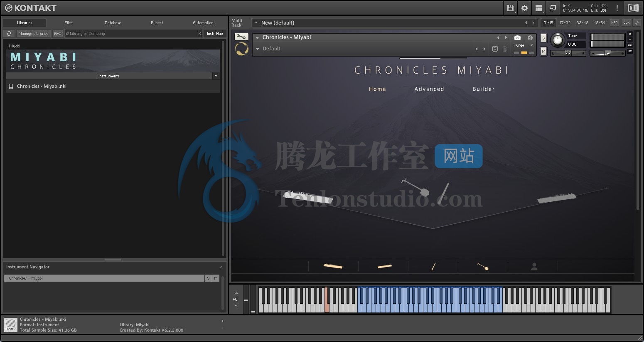644x342 pixels.
Task: Load Chronicles - Miyabi.nki from library
Action: click(113, 86)
